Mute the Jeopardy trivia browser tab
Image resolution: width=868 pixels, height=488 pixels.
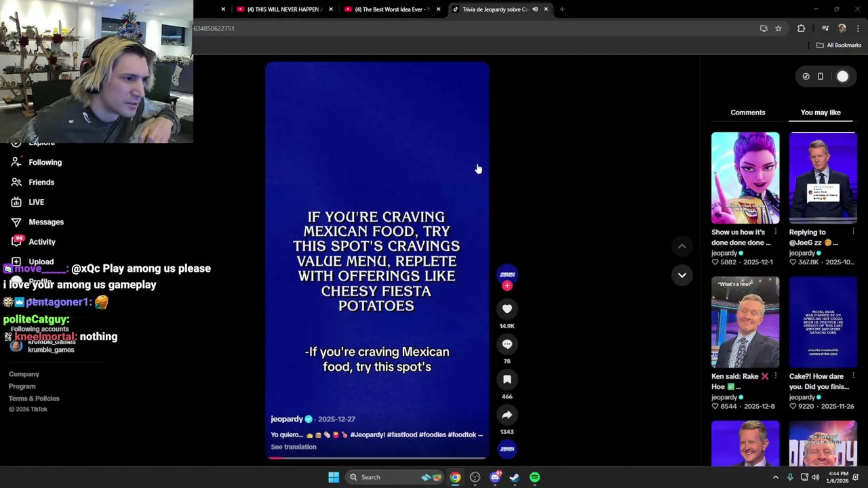tap(534, 9)
